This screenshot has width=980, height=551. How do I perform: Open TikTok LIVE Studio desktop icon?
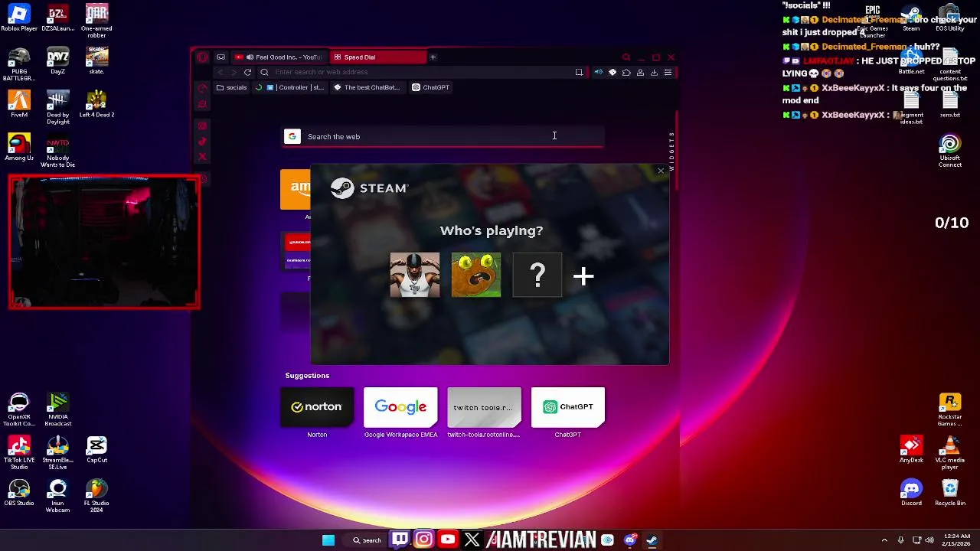pos(19,453)
